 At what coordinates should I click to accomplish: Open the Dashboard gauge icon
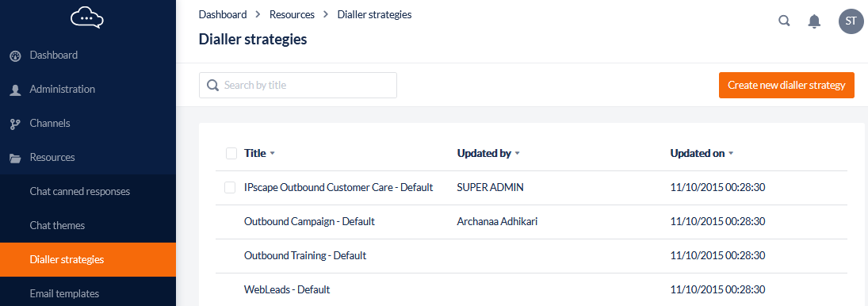[16, 55]
